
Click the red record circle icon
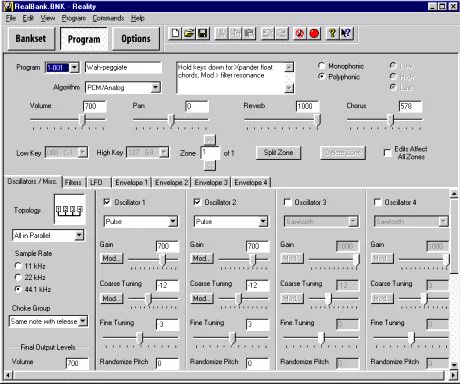(314, 33)
